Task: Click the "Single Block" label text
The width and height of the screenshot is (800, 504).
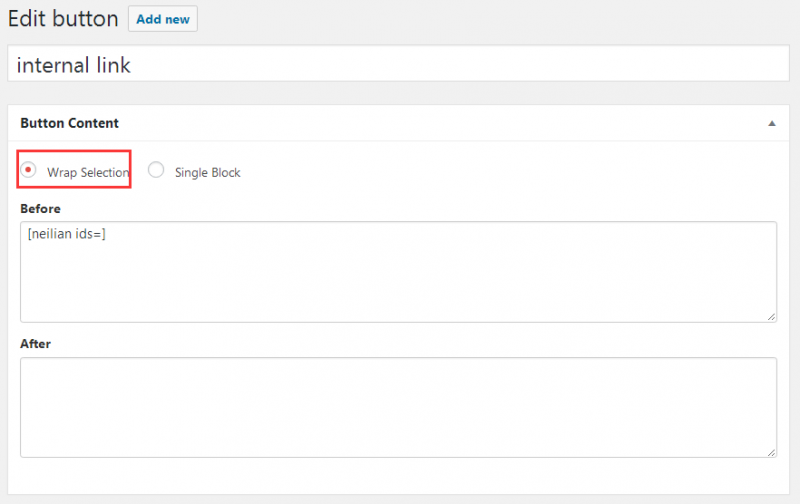Action: pos(207,172)
